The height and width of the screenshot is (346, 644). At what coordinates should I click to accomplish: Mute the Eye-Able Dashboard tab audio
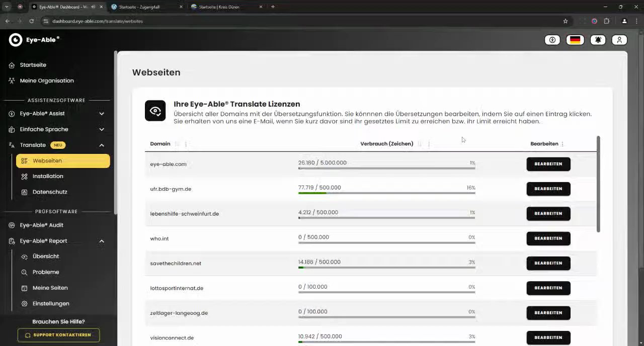93,7
